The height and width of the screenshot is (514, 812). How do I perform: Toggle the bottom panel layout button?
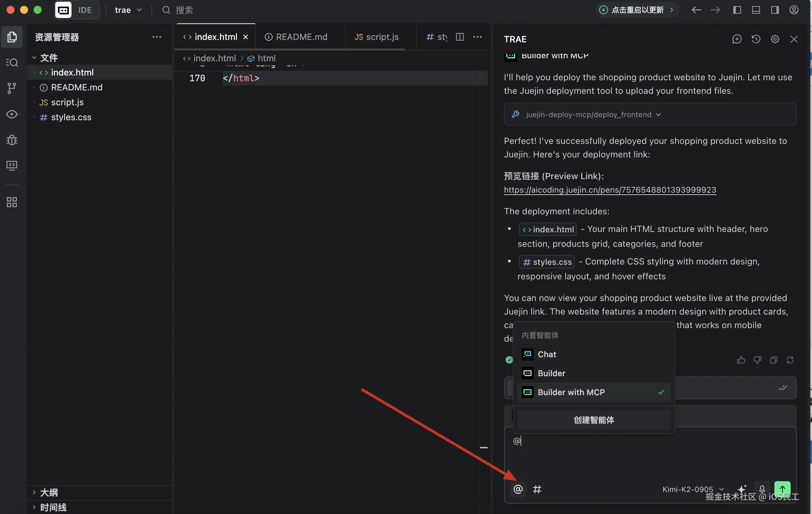756,10
